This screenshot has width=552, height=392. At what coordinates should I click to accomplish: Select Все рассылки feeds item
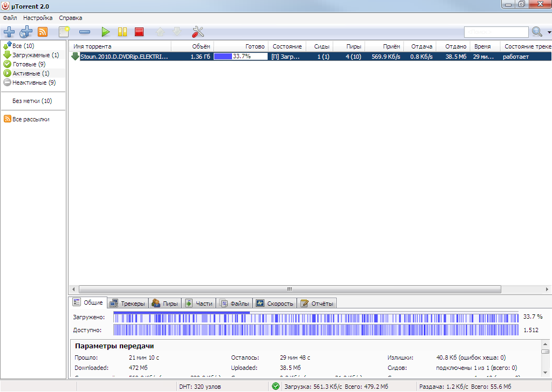coord(30,119)
